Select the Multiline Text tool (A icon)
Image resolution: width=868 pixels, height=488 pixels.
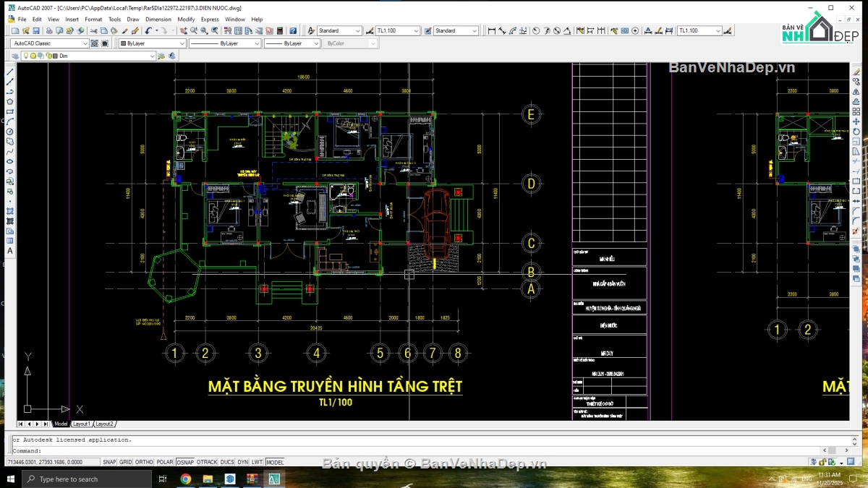pos(10,251)
